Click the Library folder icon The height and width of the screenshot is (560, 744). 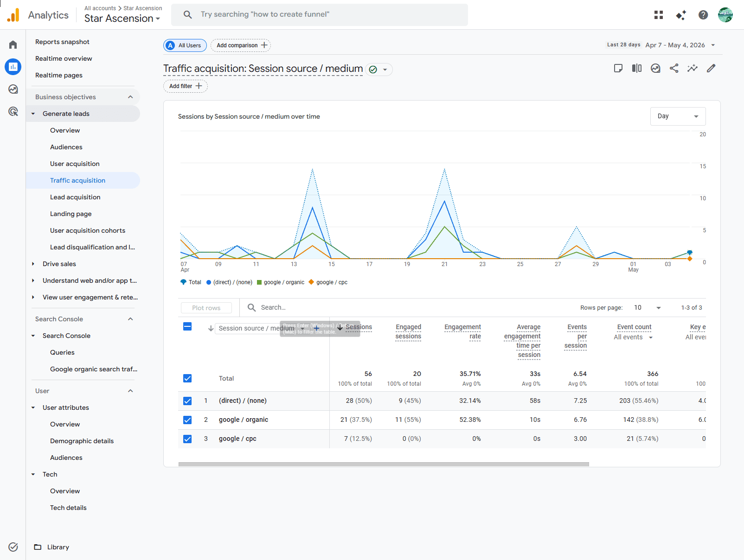pos(38,547)
